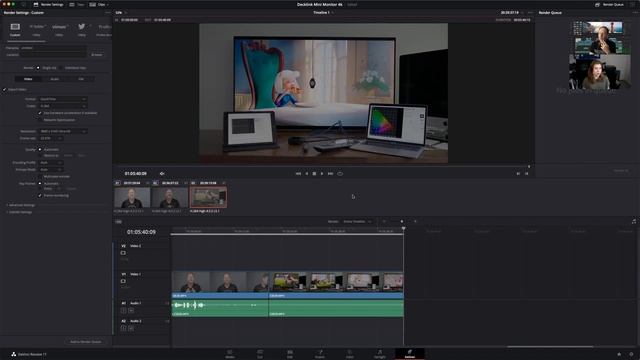Choose Single clip render option

(x=38, y=68)
